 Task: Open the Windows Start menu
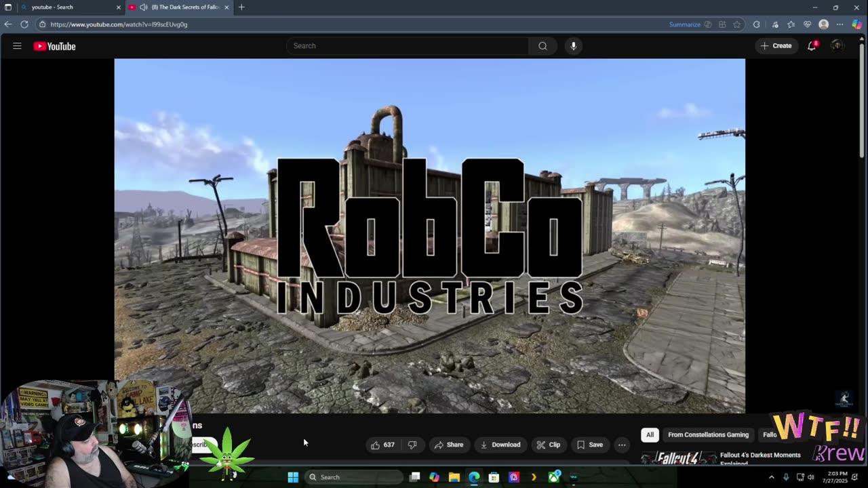(293, 477)
